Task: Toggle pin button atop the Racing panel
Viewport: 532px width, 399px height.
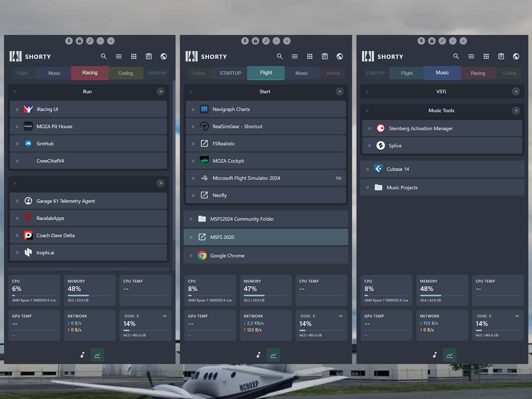Action: click(x=69, y=41)
